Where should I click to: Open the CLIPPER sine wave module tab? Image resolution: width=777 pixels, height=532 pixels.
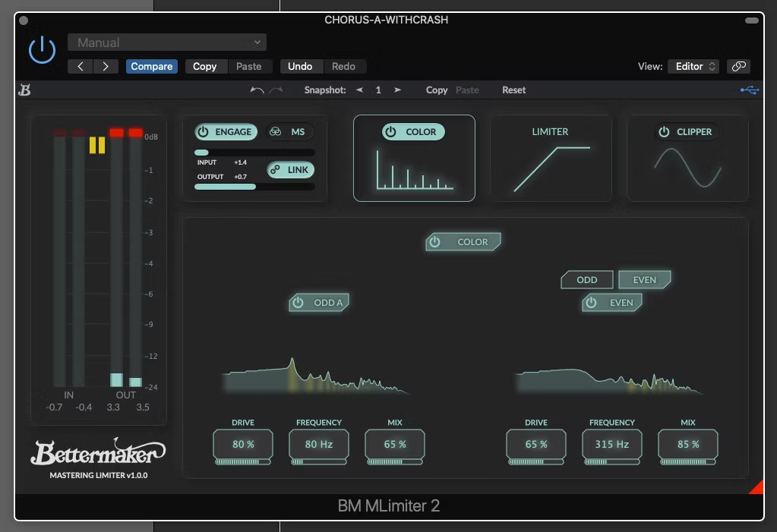(688, 168)
